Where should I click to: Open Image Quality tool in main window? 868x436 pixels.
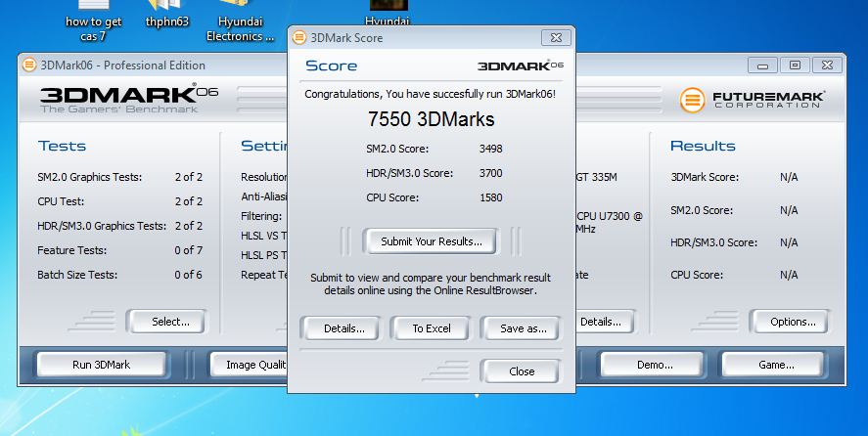[x=249, y=365]
